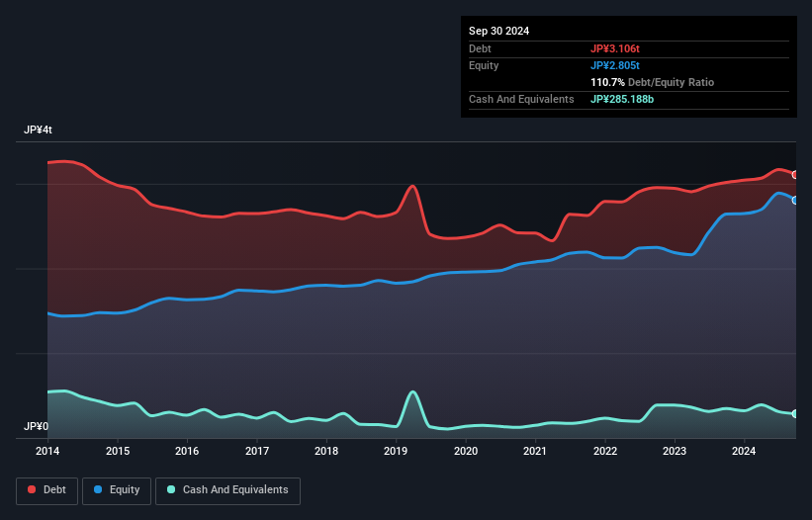Image resolution: width=812 pixels, height=520 pixels.
Task: Click the 2014 x-axis label
Action: pyautogui.click(x=47, y=451)
